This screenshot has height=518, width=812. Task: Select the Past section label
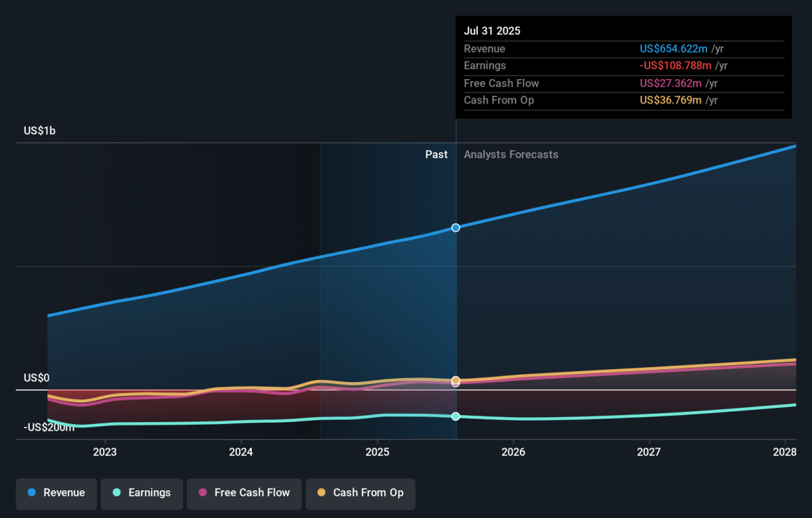(x=436, y=155)
